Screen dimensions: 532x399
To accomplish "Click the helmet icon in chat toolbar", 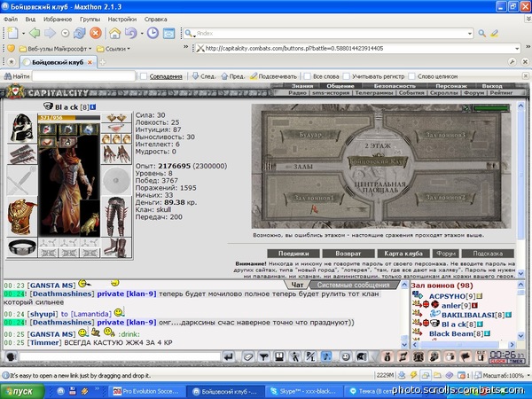I will point(362,356).
